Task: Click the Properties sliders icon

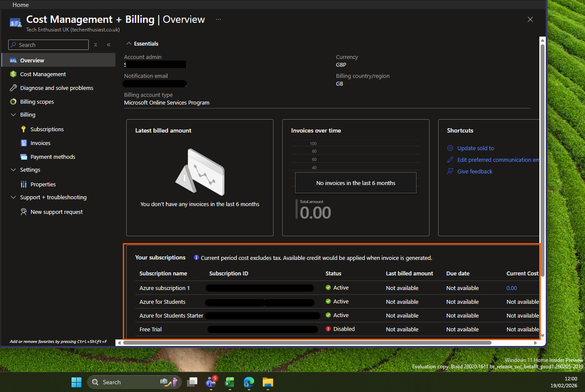Action: (24, 184)
